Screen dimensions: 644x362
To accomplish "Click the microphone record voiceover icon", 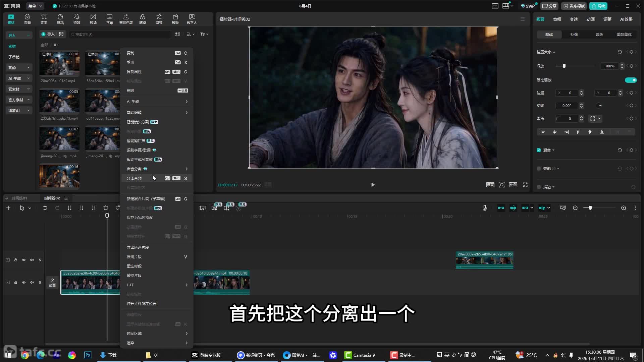I will [x=485, y=208].
